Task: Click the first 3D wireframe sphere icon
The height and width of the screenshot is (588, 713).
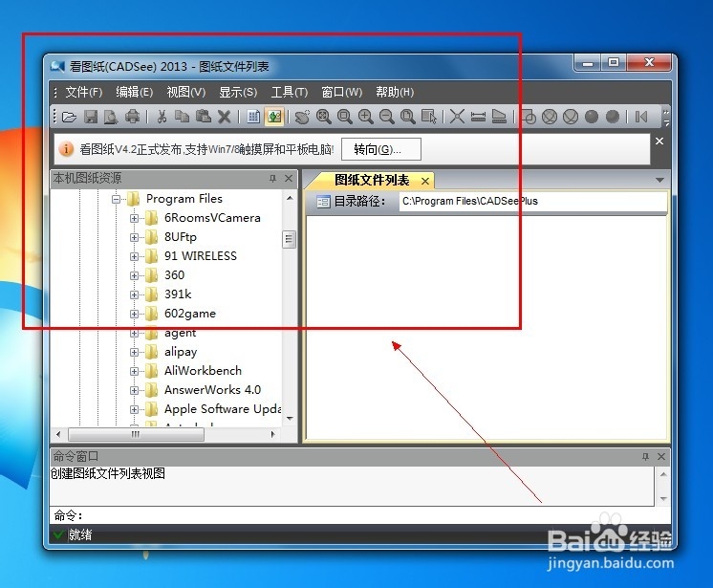Action: tap(550, 117)
